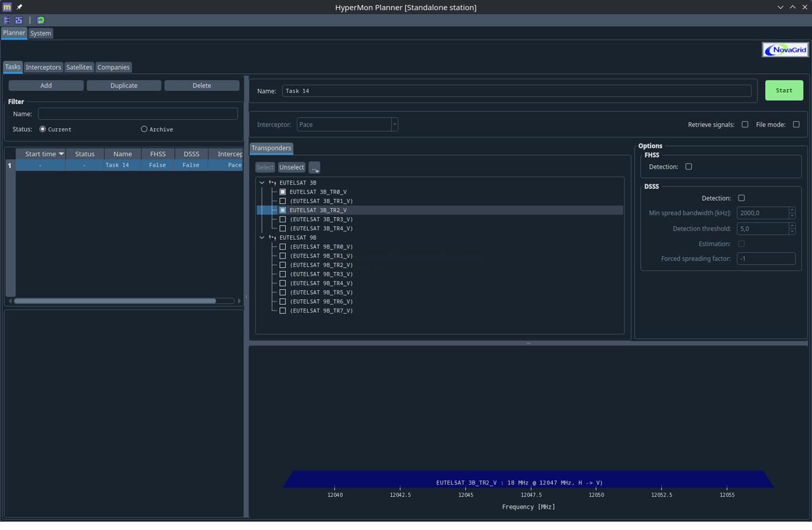Open the '...' more options dropdown button

(x=314, y=167)
